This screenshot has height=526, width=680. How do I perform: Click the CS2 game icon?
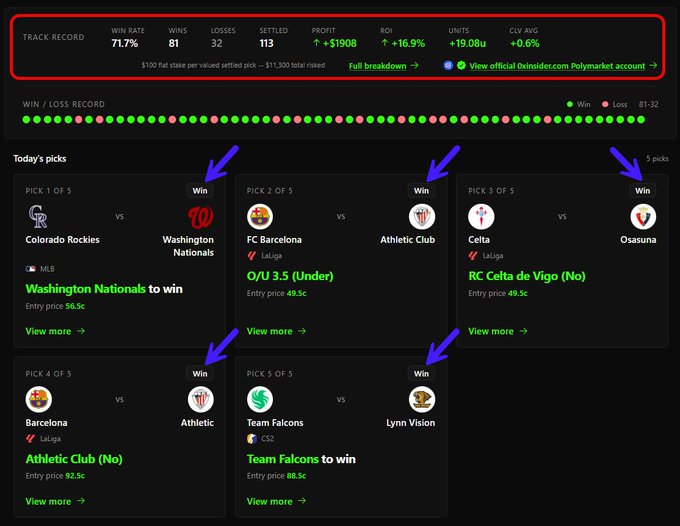click(x=252, y=439)
